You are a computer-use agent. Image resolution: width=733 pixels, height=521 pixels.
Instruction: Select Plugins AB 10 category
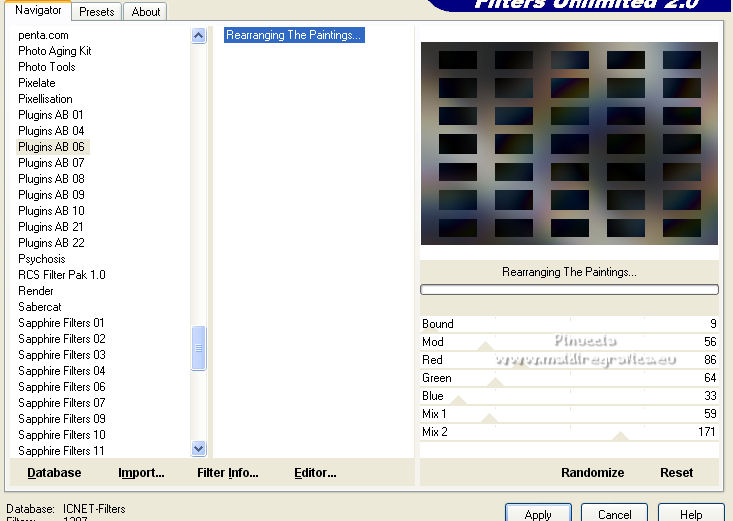[x=51, y=211]
